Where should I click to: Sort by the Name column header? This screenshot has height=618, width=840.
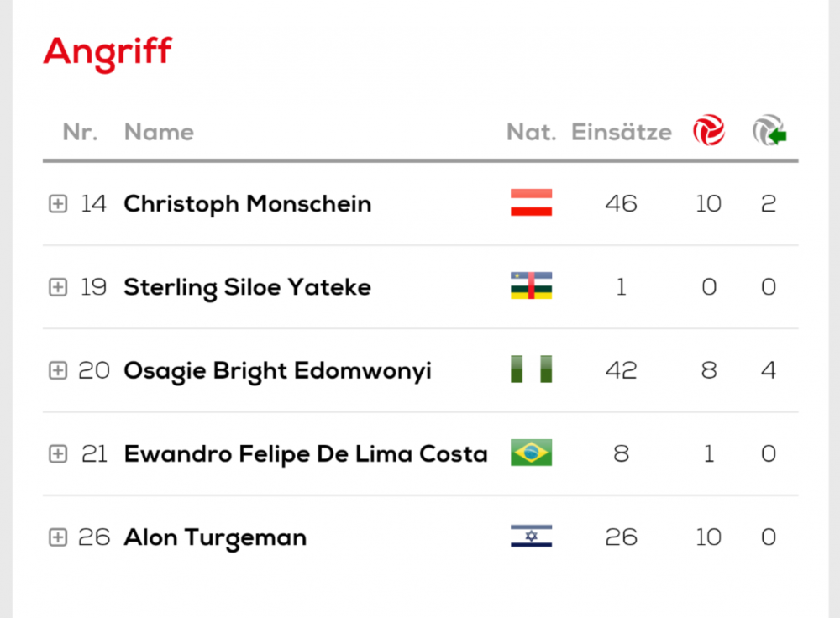(x=159, y=132)
